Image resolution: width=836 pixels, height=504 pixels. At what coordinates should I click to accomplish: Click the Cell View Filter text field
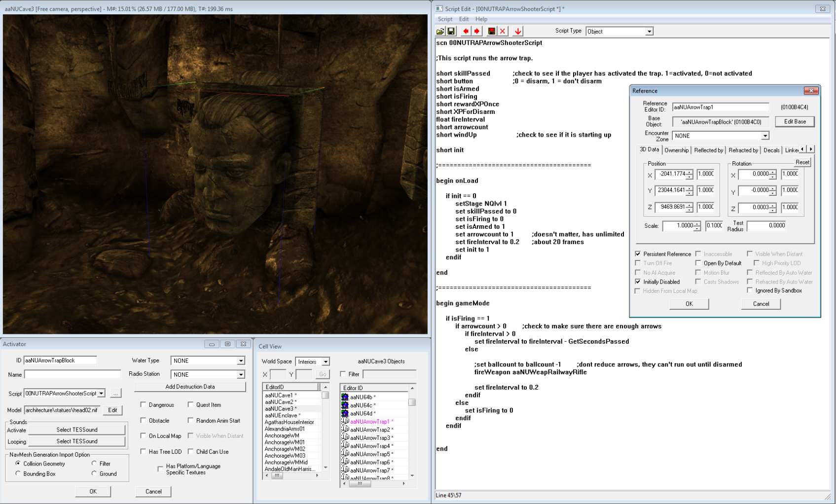pyautogui.click(x=389, y=374)
